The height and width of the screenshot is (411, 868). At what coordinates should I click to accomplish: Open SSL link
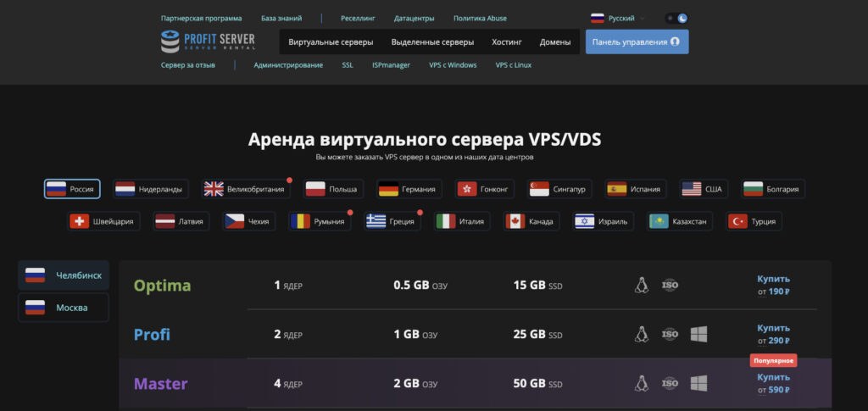point(347,65)
